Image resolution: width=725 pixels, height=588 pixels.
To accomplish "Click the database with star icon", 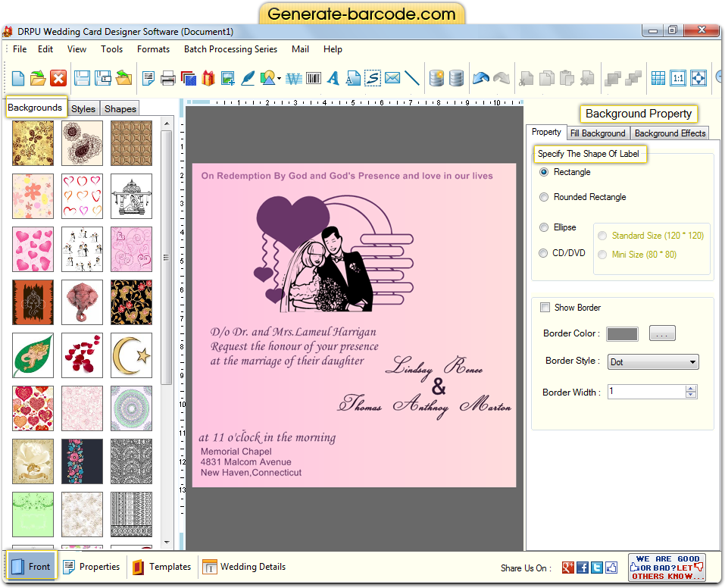I will [436, 78].
